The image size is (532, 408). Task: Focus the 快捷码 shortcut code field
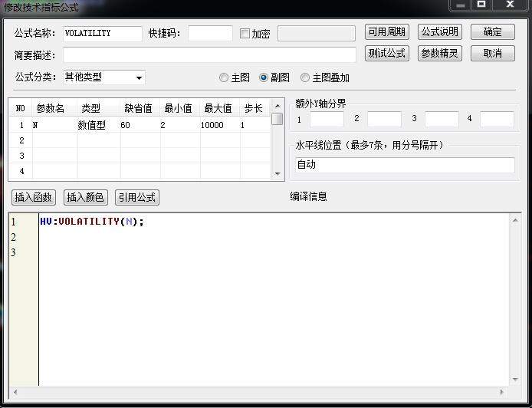click(209, 34)
